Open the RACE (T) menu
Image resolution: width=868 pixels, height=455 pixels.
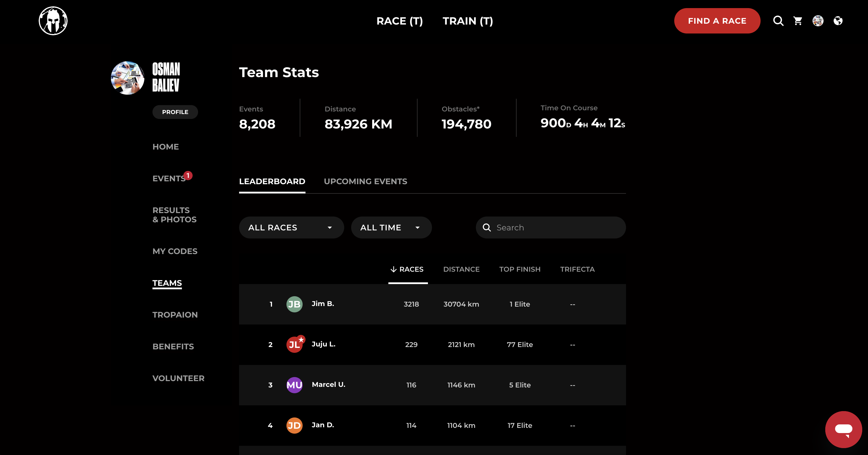click(x=399, y=21)
